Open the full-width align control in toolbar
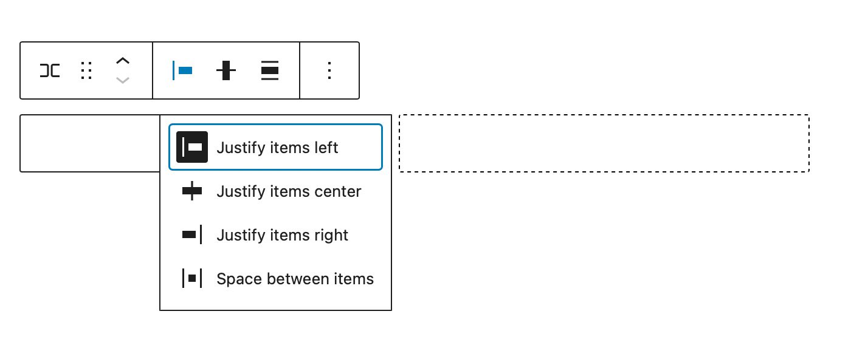Image resolution: width=868 pixels, height=362 pixels. click(x=269, y=71)
